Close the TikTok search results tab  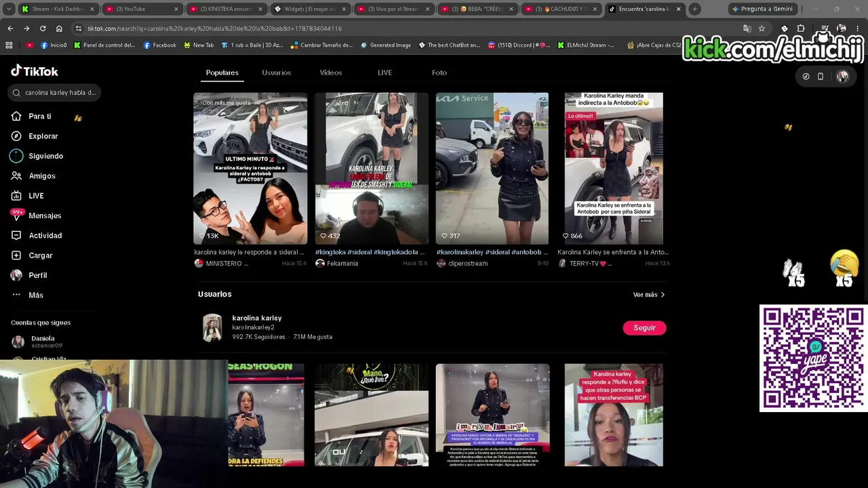678,9
